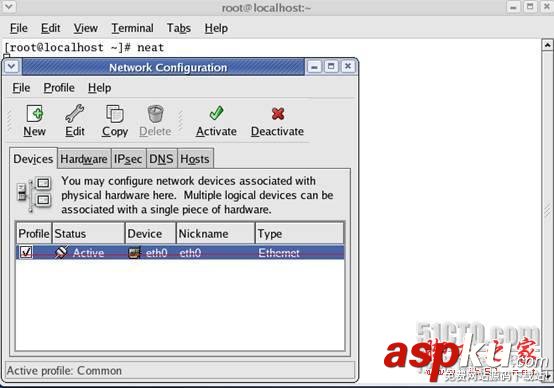The image size is (554, 388).
Task: Click the Active status plug icon
Action: [x=61, y=252]
